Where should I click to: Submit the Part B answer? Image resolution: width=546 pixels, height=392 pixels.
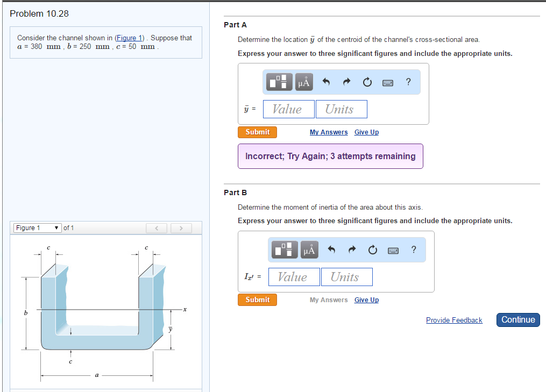257,300
